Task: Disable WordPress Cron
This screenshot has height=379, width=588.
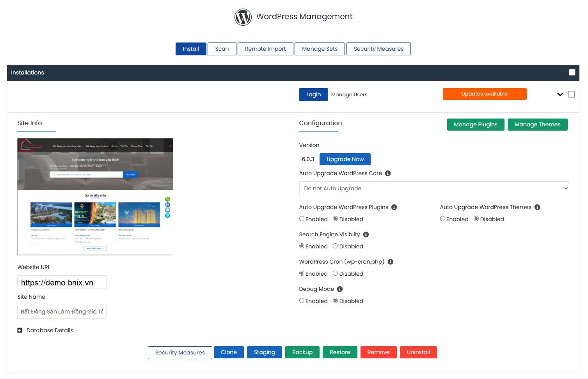Action: pyautogui.click(x=335, y=273)
